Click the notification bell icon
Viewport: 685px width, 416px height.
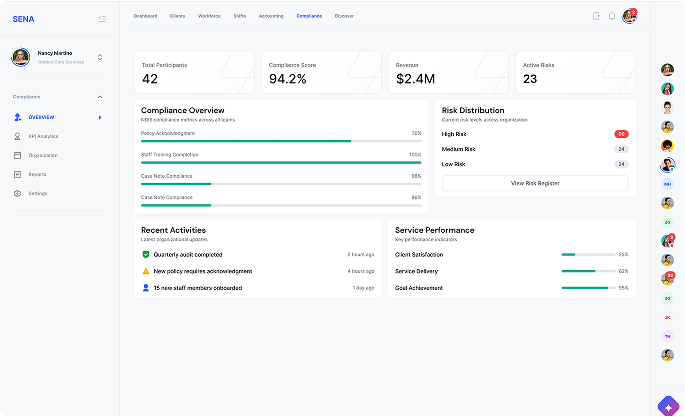(611, 16)
